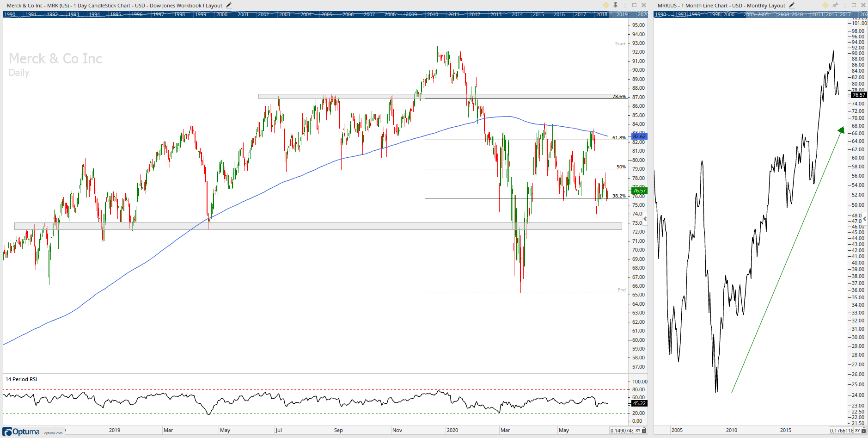Edit the daily candlestick chart title

229,6
